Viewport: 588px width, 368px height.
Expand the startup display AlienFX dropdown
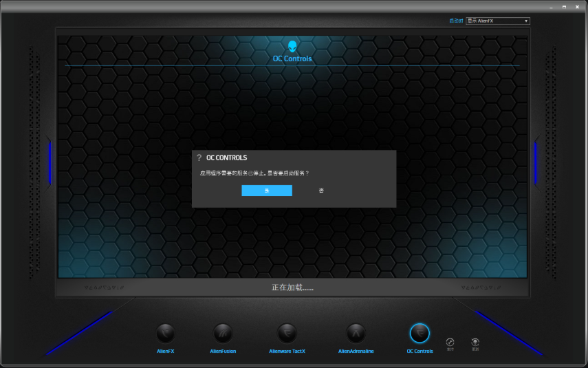click(x=498, y=21)
